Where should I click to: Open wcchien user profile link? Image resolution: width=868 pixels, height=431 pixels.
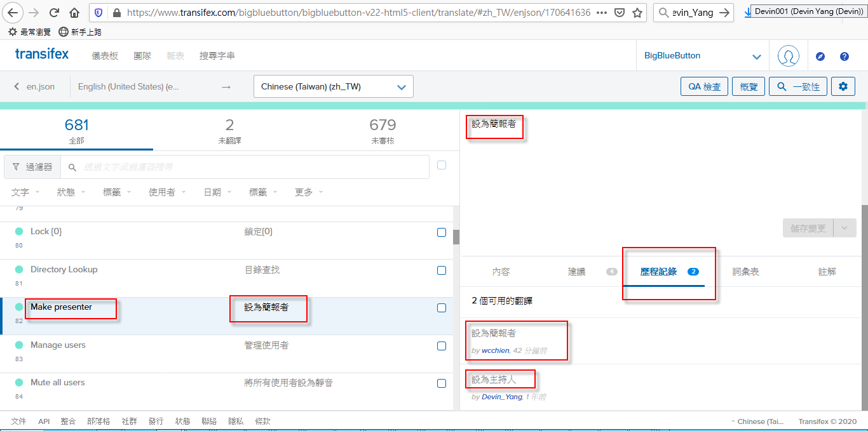pyautogui.click(x=495, y=350)
